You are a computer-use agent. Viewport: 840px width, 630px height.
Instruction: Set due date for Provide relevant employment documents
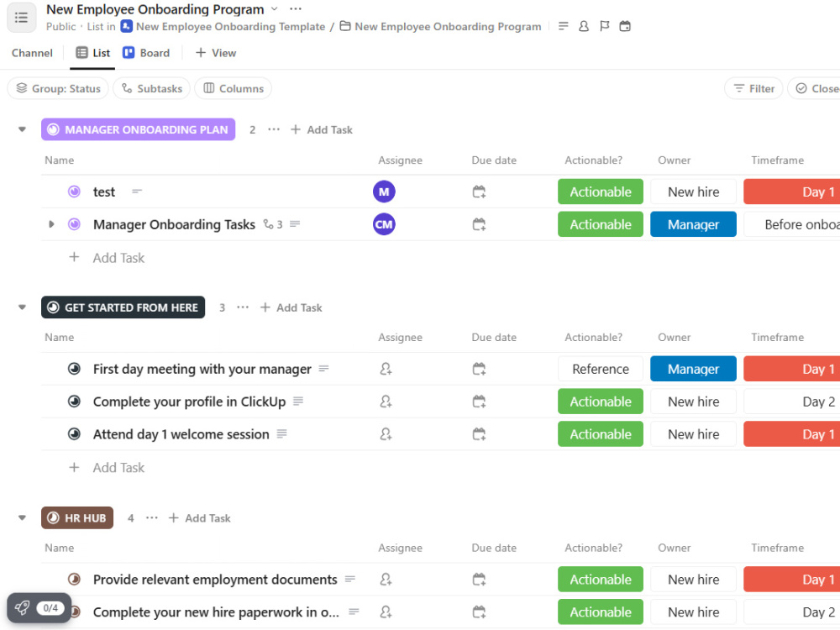click(x=479, y=580)
